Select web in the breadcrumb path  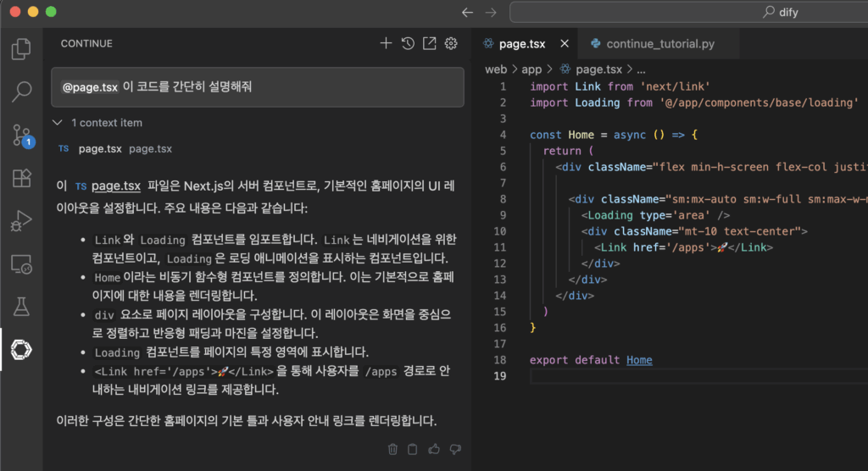pyautogui.click(x=495, y=69)
